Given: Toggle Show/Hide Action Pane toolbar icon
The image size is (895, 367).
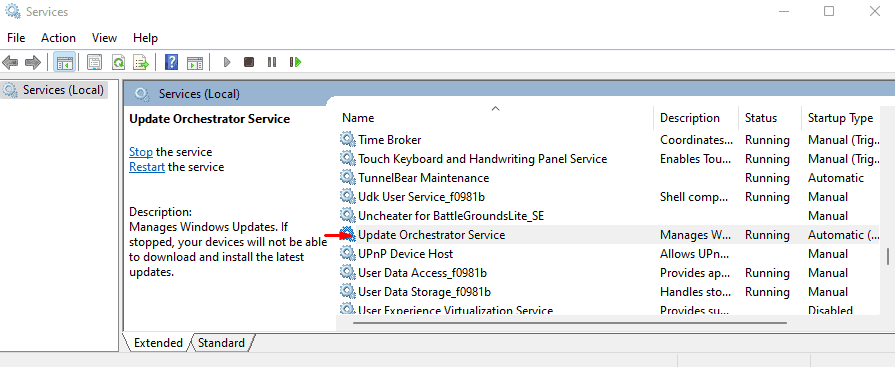Looking at the screenshot, I should click(195, 62).
